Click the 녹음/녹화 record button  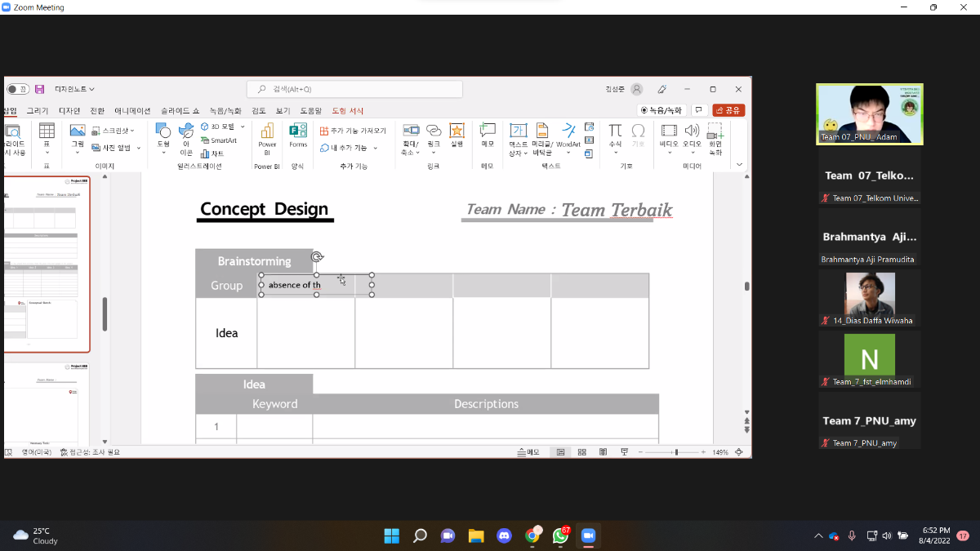click(661, 110)
